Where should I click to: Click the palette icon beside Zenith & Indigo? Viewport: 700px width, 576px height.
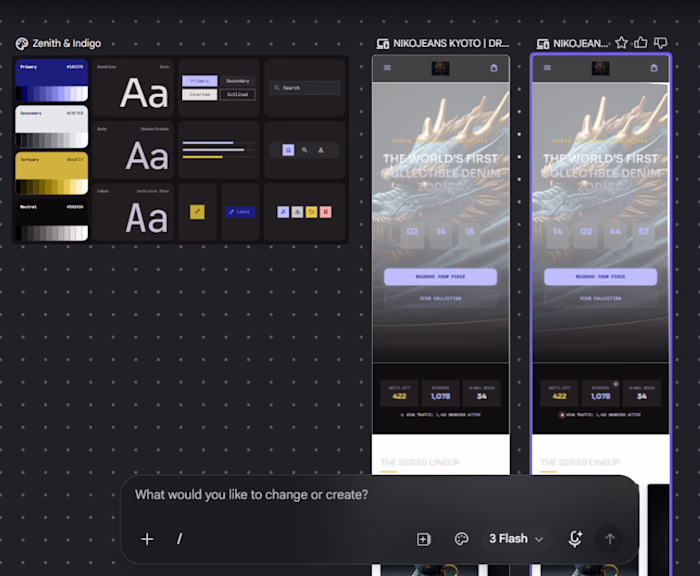point(21,43)
